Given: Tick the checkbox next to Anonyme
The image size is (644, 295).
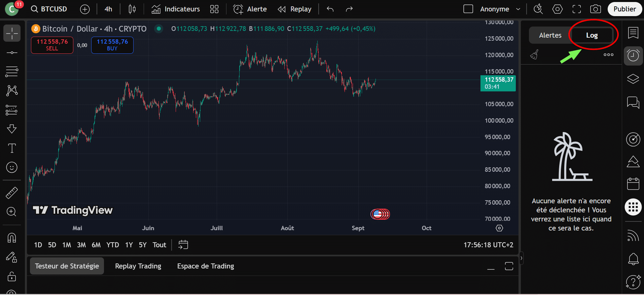Looking at the screenshot, I should click(468, 9).
